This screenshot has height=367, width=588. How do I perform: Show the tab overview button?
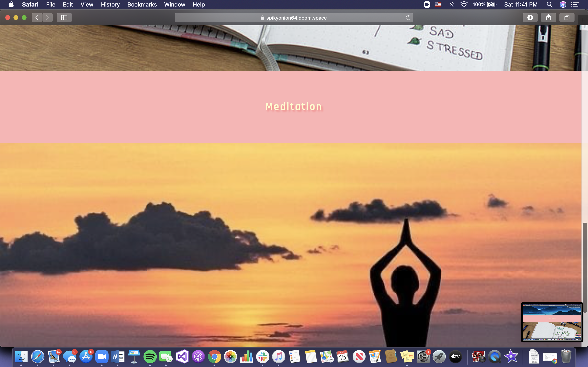pyautogui.click(x=567, y=18)
